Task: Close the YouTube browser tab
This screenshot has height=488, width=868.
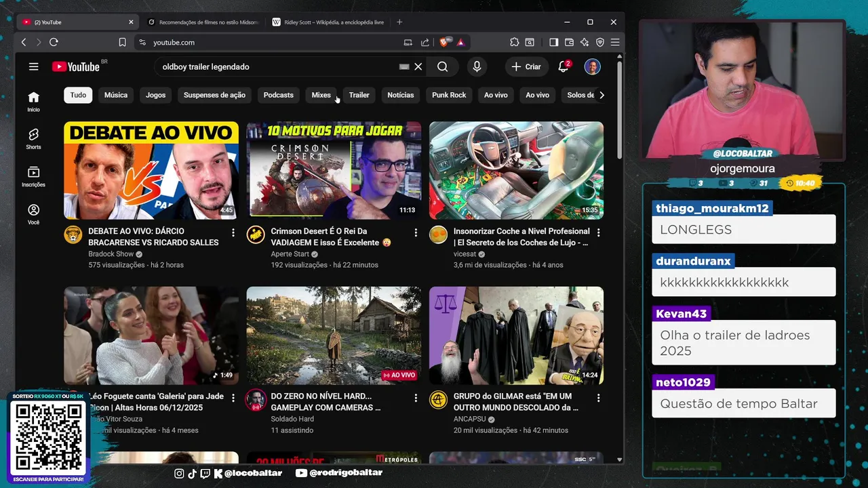Action: click(131, 22)
